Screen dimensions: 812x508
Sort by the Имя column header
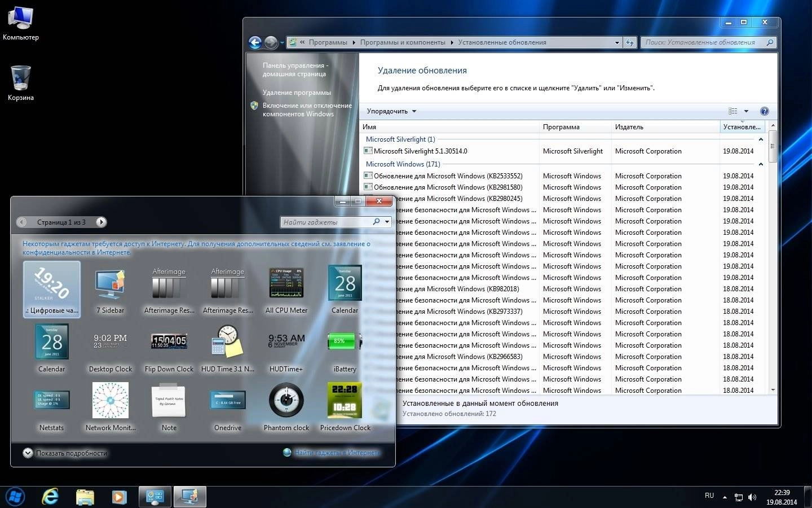[x=449, y=127]
